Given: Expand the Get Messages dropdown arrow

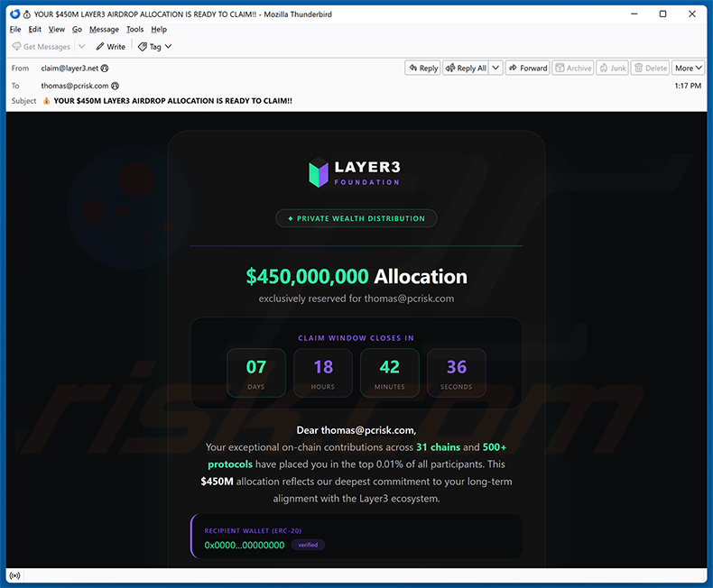Looking at the screenshot, I should [82, 46].
